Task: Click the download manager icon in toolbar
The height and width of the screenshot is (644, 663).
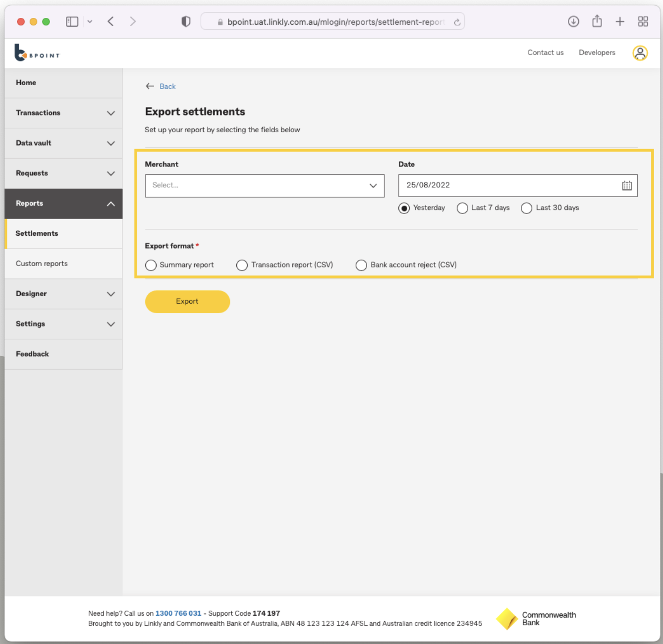Action: [573, 21]
